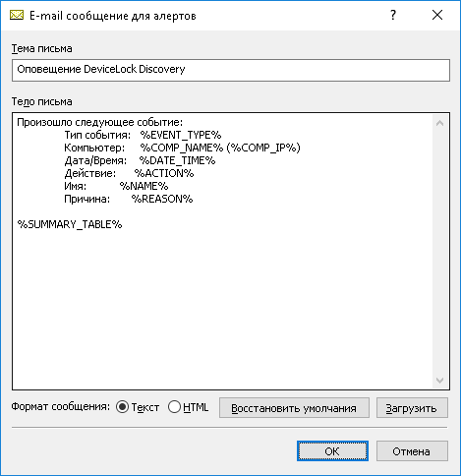Focus the Тема письма subject field
This screenshot has width=461, height=476.
[231, 70]
